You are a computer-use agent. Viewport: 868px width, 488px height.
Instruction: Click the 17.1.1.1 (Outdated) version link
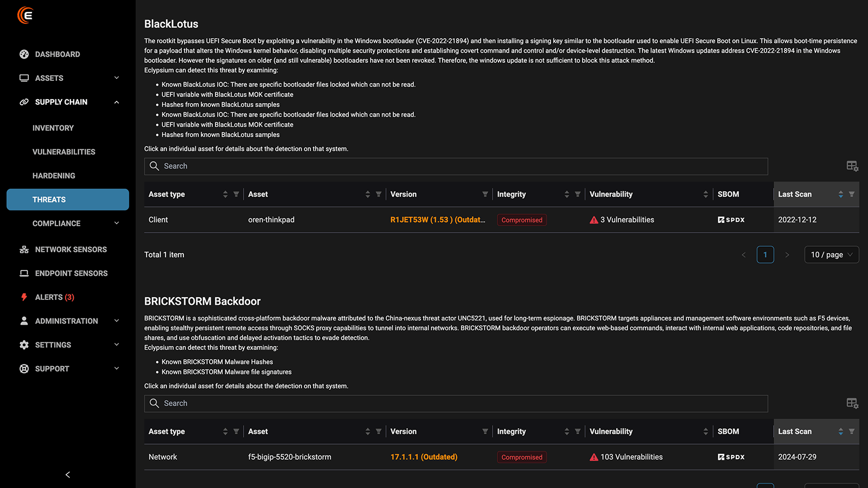(x=424, y=457)
